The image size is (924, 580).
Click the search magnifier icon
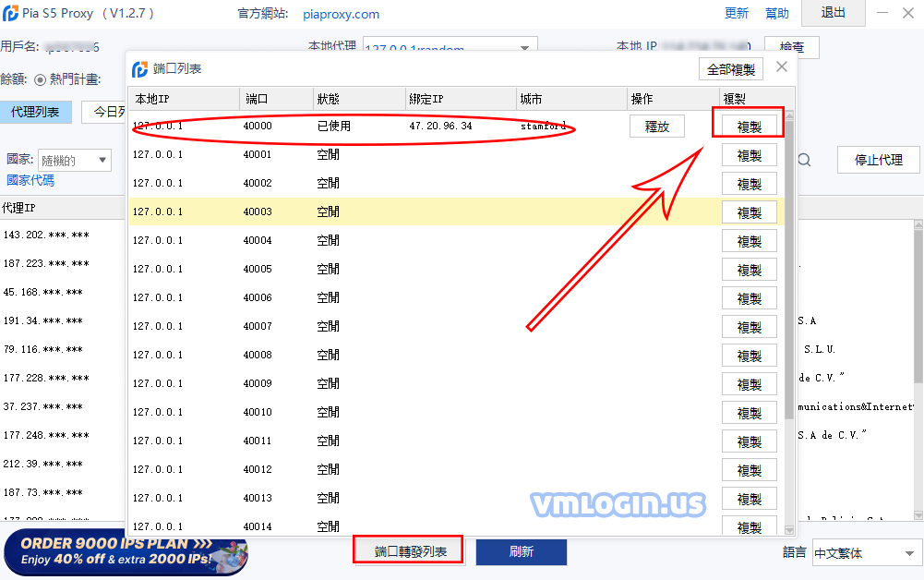pos(804,160)
